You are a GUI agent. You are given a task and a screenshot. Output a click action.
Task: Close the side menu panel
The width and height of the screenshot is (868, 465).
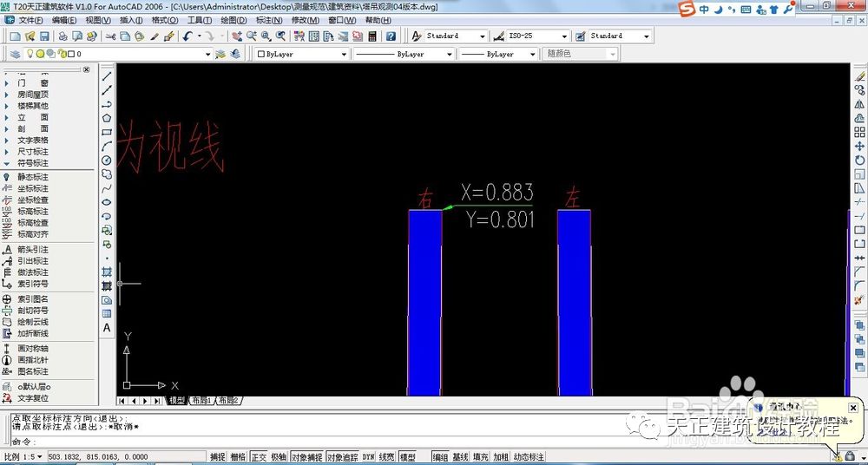[86, 69]
